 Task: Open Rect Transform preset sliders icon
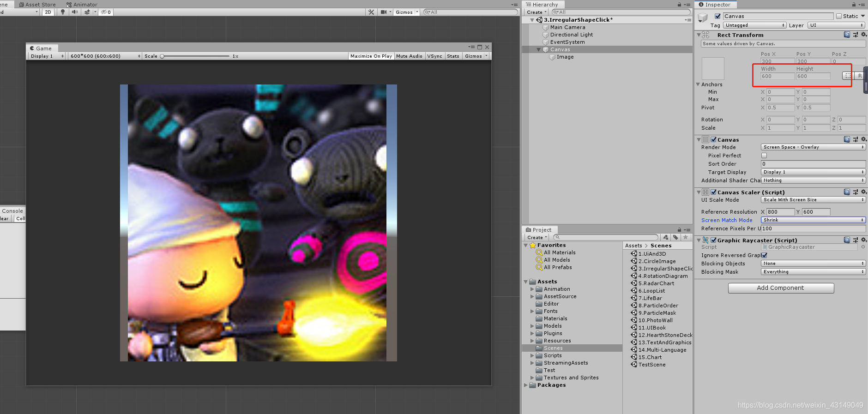click(x=855, y=35)
